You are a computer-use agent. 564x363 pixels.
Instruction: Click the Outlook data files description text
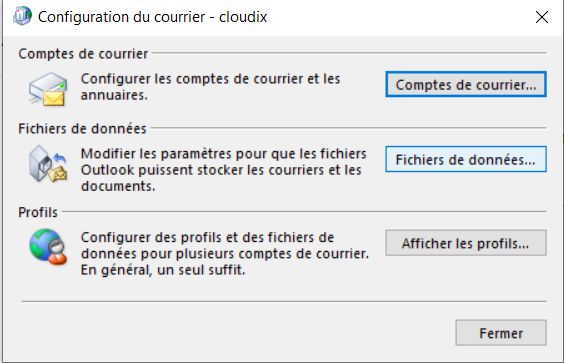pos(224,170)
